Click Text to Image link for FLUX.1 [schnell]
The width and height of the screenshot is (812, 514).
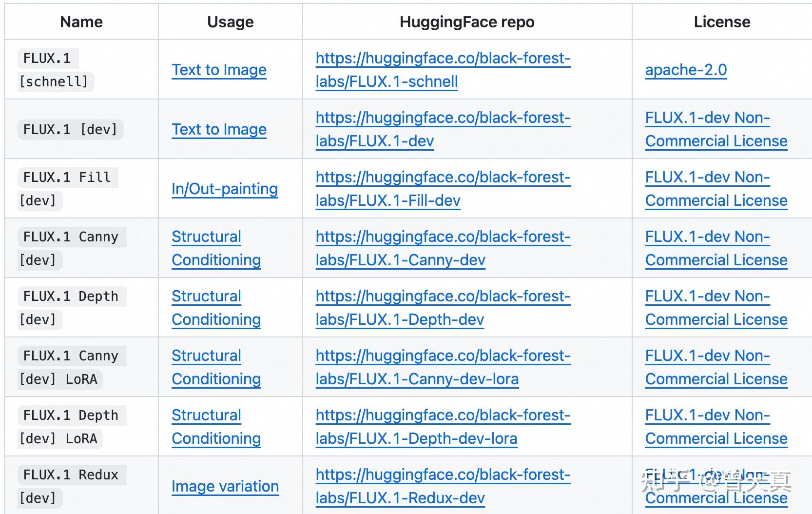coord(219,70)
